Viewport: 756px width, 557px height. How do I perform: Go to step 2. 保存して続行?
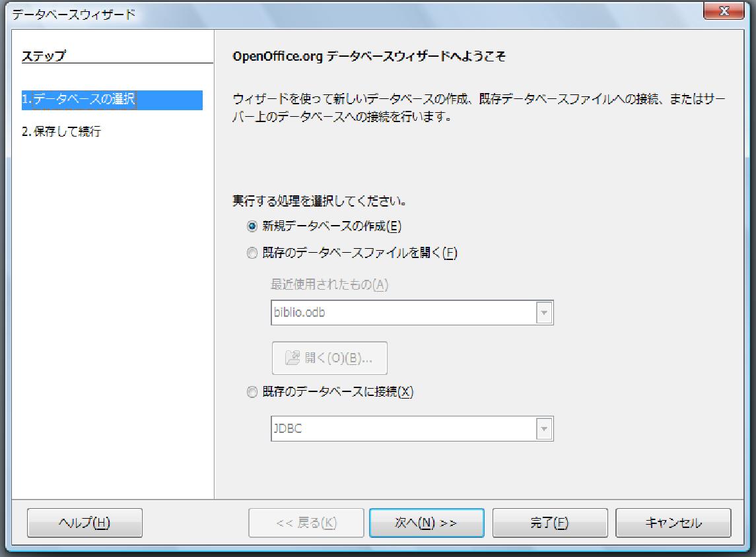(61, 131)
